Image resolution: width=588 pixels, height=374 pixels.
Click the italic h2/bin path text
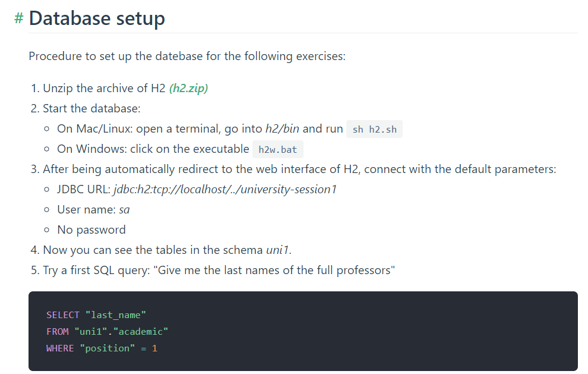(282, 129)
